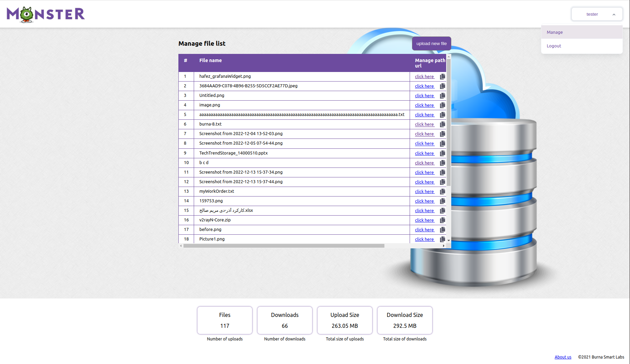Select Manage from the user menu
The width and height of the screenshot is (630, 364).
[x=582, y=32]
